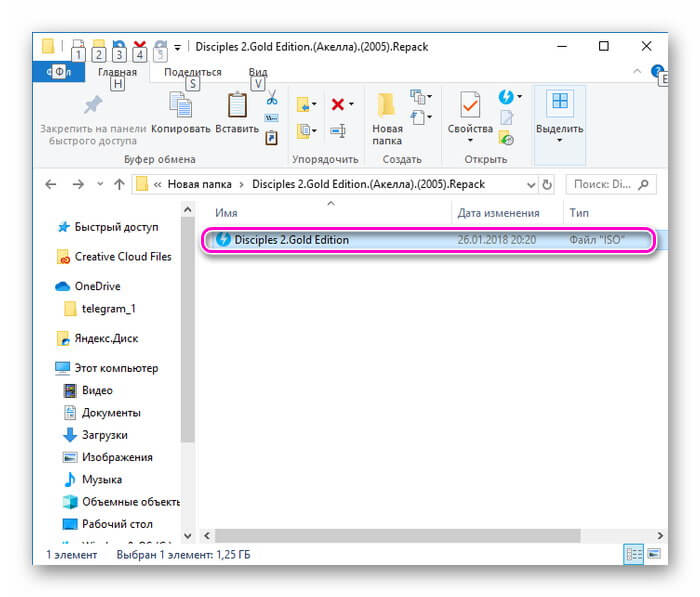700x597 pixels.
Task: Sort files by Имя column header
Action: tap(226, 213)
